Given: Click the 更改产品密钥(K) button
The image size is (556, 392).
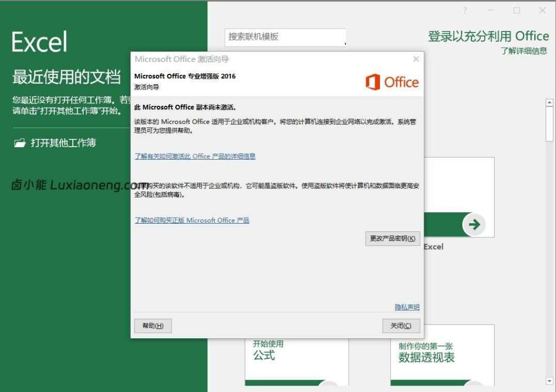Looking at the screenshot, I should [393, 238].
